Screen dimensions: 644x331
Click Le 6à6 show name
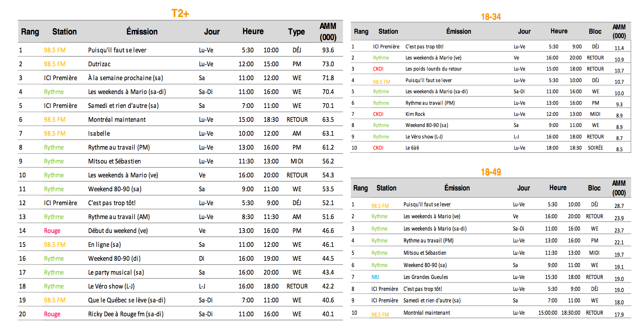[412, 148]
